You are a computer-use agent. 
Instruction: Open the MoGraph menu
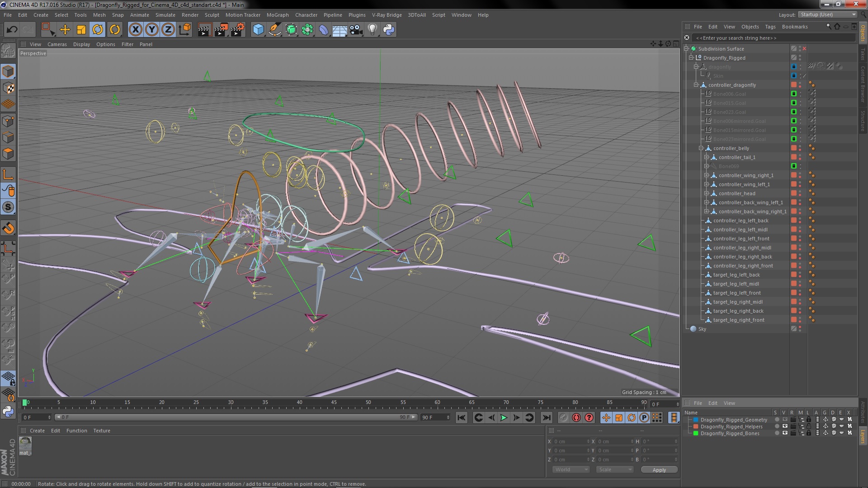(x=278, y=15)
